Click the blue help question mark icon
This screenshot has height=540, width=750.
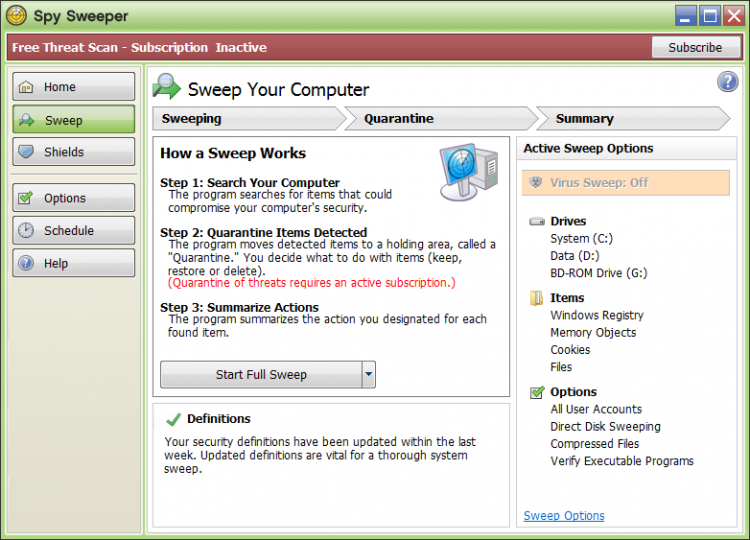coord(728,82)
